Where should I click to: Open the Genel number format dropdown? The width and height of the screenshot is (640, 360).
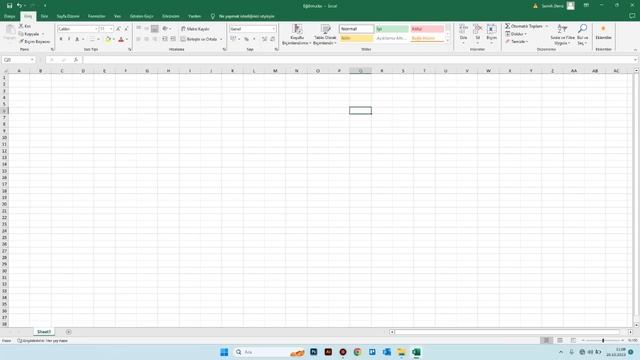(x=273, y=29)
